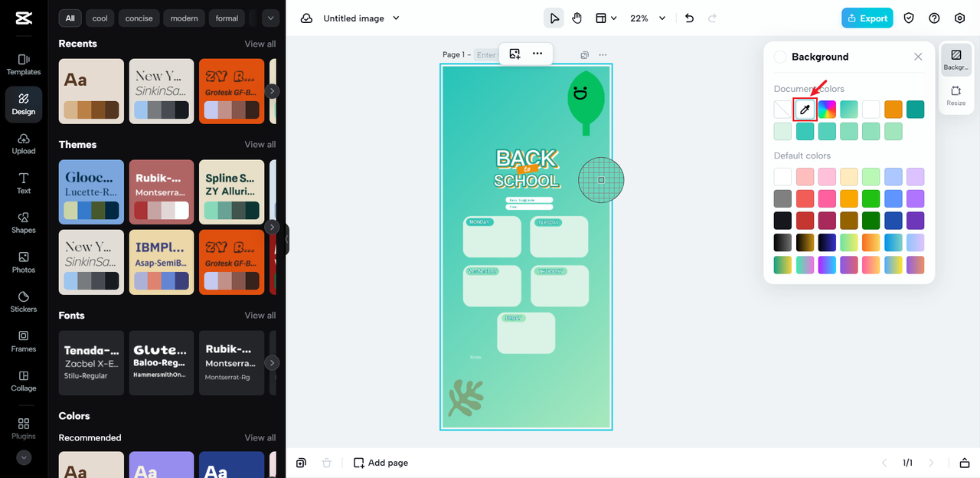This screenshot has width=980, height=478.
Task: Open the Photos panel
Action: coord(24,263)
